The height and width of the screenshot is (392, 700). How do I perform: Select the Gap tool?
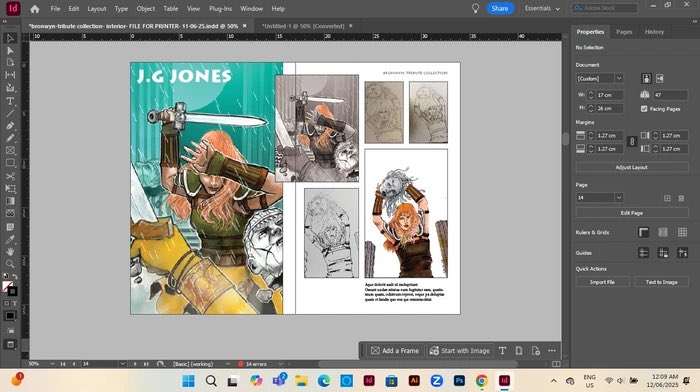pos(10,75)
